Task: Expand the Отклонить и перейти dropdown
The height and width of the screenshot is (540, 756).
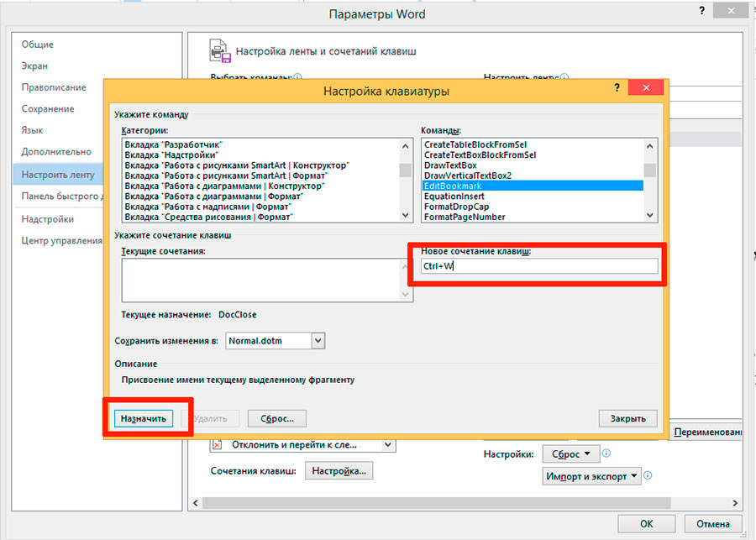Action: [387, 445]
